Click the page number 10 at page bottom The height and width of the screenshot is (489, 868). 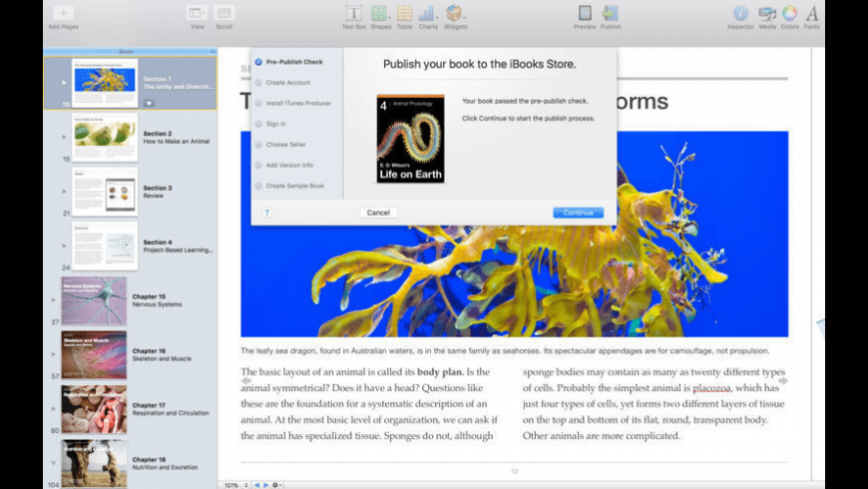pyautogui.click(x=514, y=471)
